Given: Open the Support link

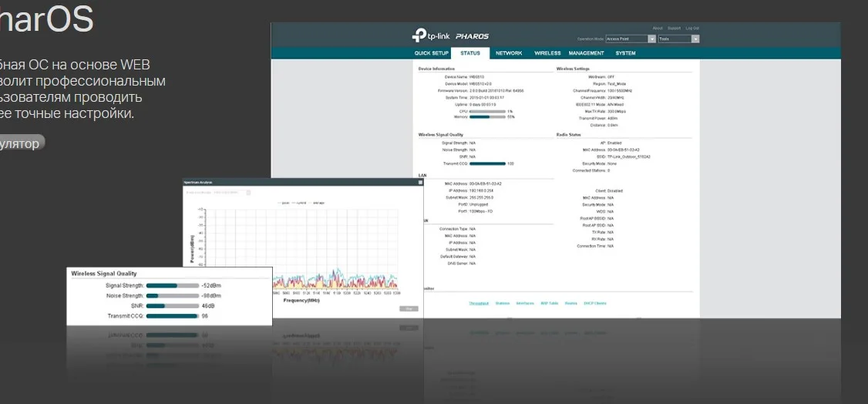Looking at the screenshot, I should [674, 29].
